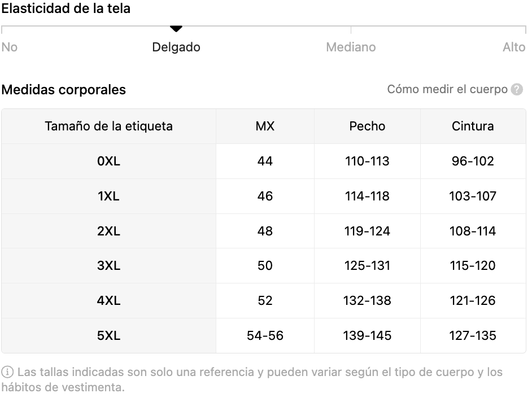Image resolution: width=532 pixels, height=402 pixels.
Task: Select the 2XL size row label
Action: [109, 231]
